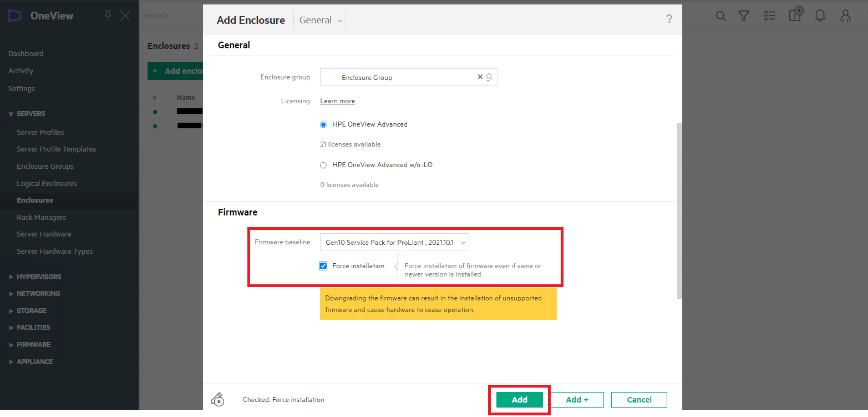The height and width of the screenshot is (417, 868).
Task: Uncheck the Force installation checkbox
Action: (x=323, y=266)
